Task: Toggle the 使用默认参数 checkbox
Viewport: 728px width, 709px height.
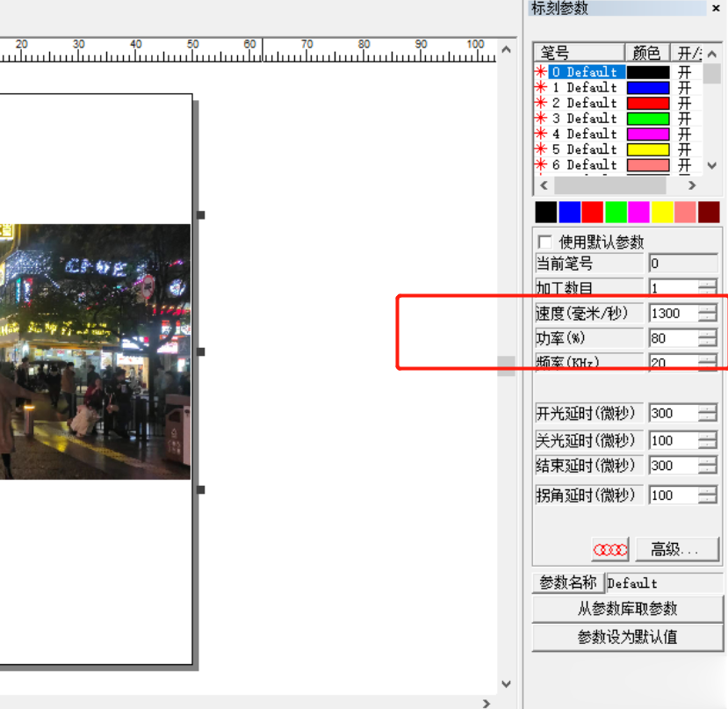Action: 545,242
